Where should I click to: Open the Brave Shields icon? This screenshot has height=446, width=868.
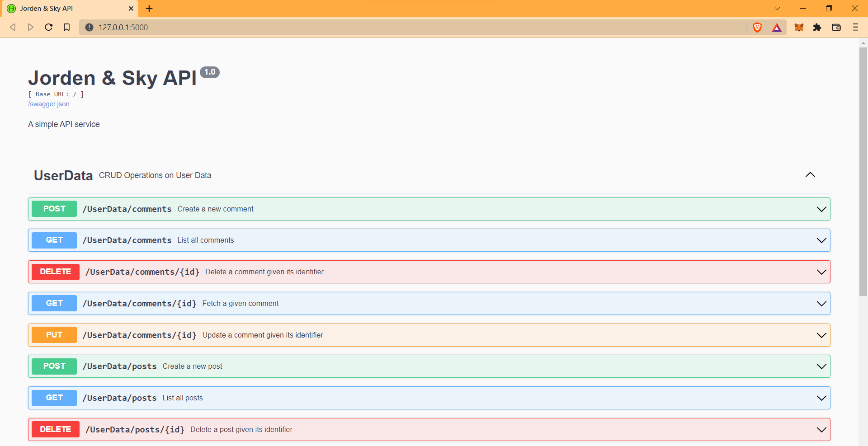757,27
